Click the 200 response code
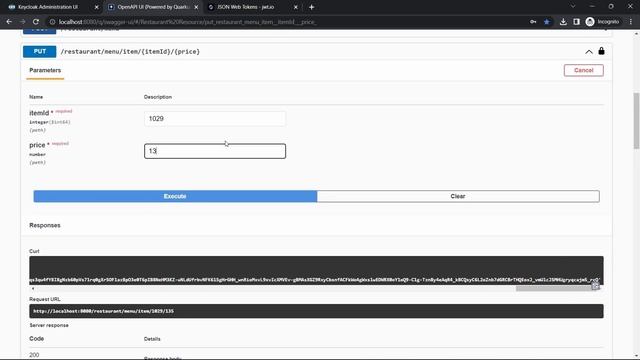 point(34,355)
